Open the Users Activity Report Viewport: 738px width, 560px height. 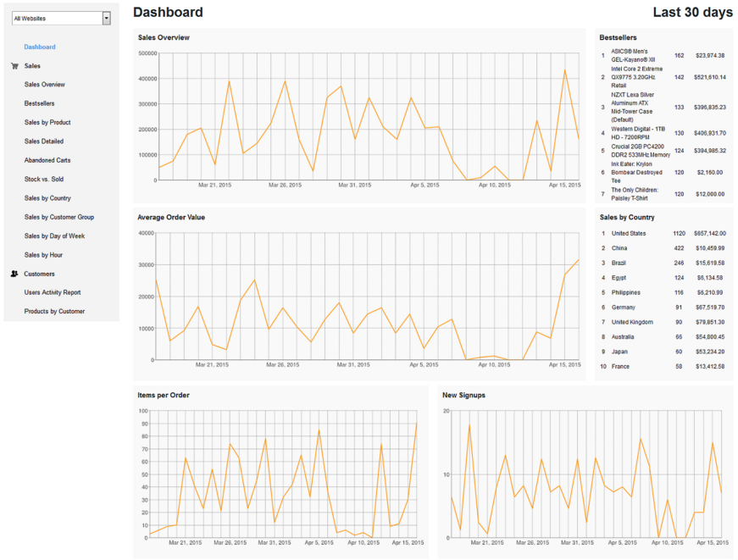point(53,292)
